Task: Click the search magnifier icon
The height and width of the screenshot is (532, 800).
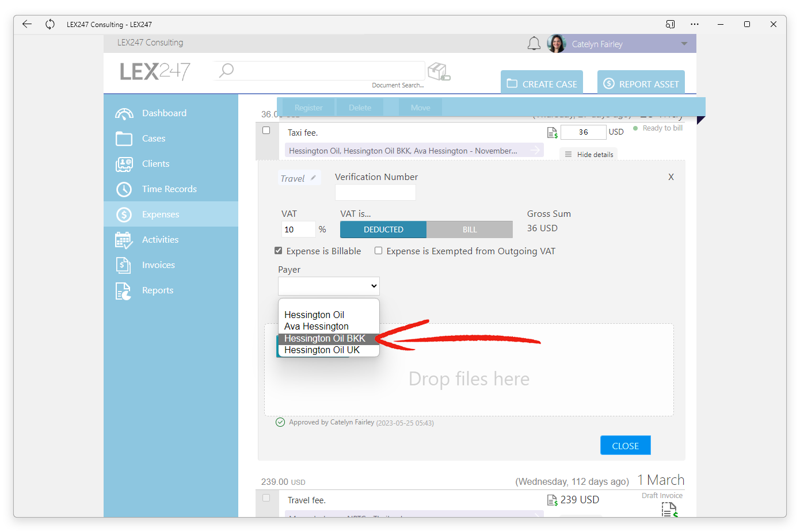Action: (x=227, y=70)
